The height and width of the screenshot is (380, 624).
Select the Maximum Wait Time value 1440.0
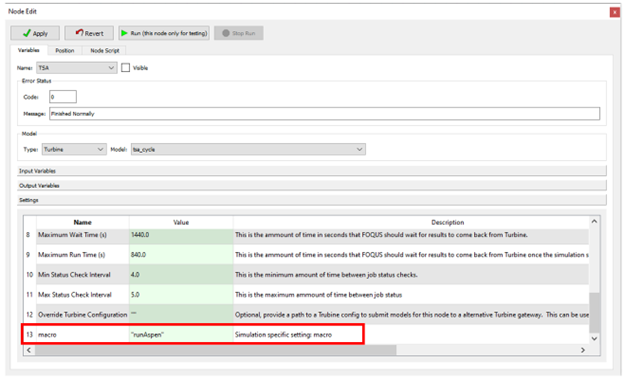click(181, 235)
